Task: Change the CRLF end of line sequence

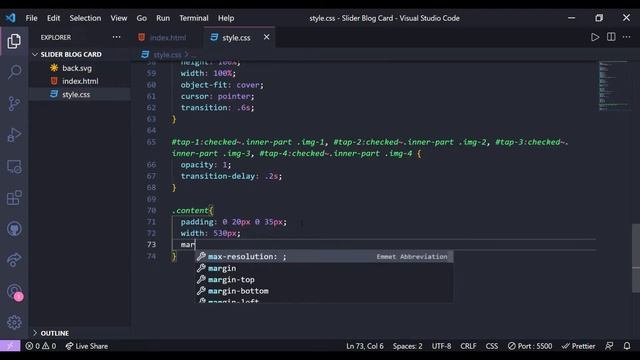Action: pos(468,346)
